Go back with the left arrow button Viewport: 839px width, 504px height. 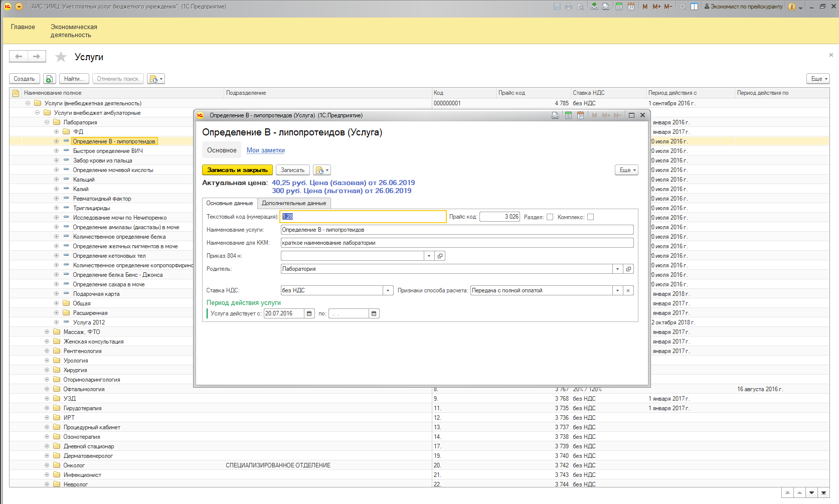pyautogui.click(x=19, y=57)
